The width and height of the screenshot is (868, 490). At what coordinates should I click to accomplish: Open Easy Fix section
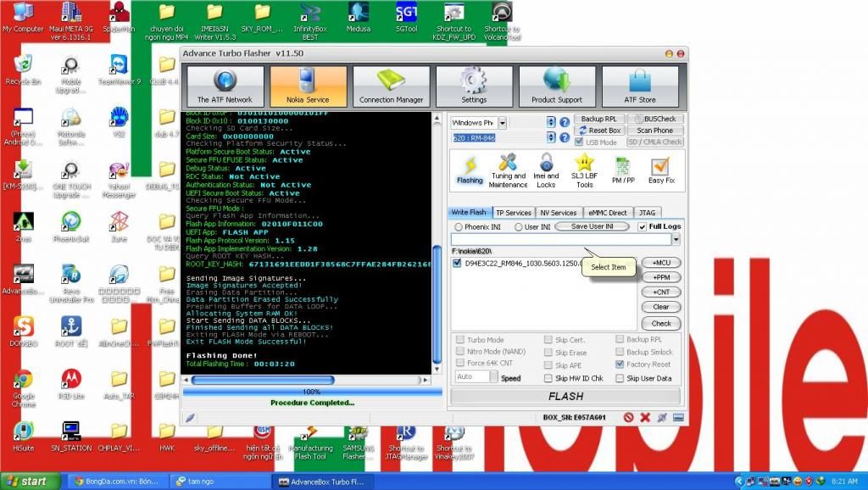click(661, 170)
